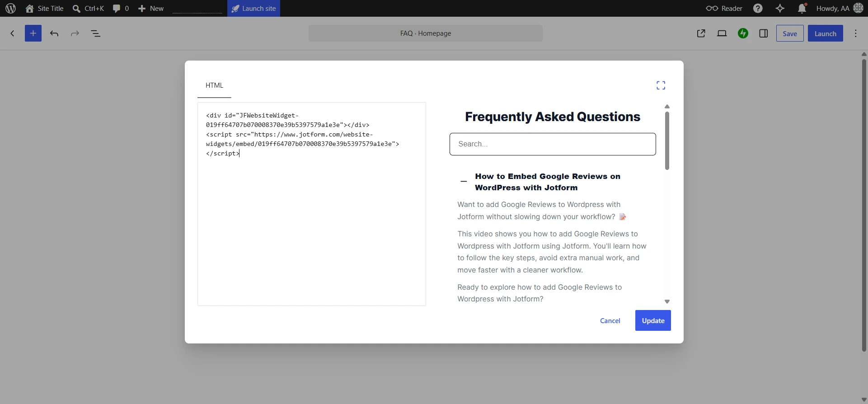Click the green Jetpack icon
Viewport: 868px width, 404px height.
743,33
